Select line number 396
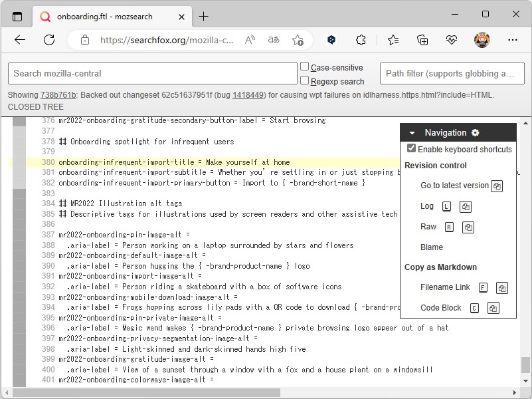Image resolution: width=532 pixels, height=399 pixels. click(48, 328)
